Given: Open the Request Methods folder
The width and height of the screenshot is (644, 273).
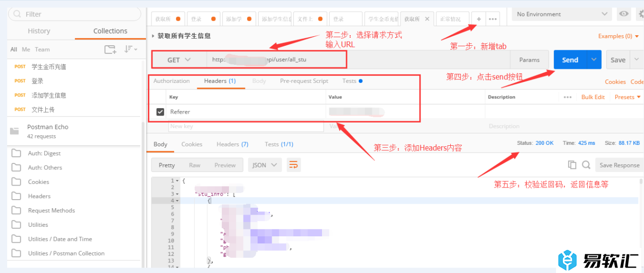Looking at the screenshot, I should 74,210.
